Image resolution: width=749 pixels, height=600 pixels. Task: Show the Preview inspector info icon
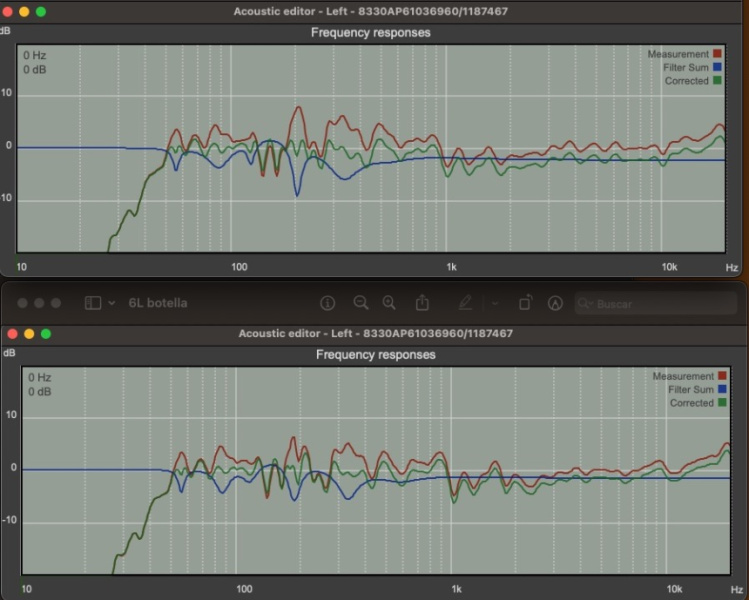[x=327, y=303]
